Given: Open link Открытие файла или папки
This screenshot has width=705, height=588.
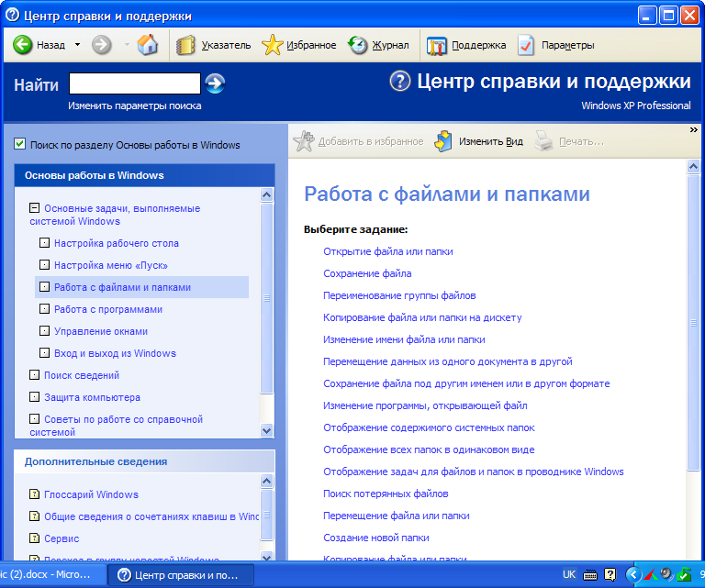Looking at the screenshot, I should (x=388, y=251).
